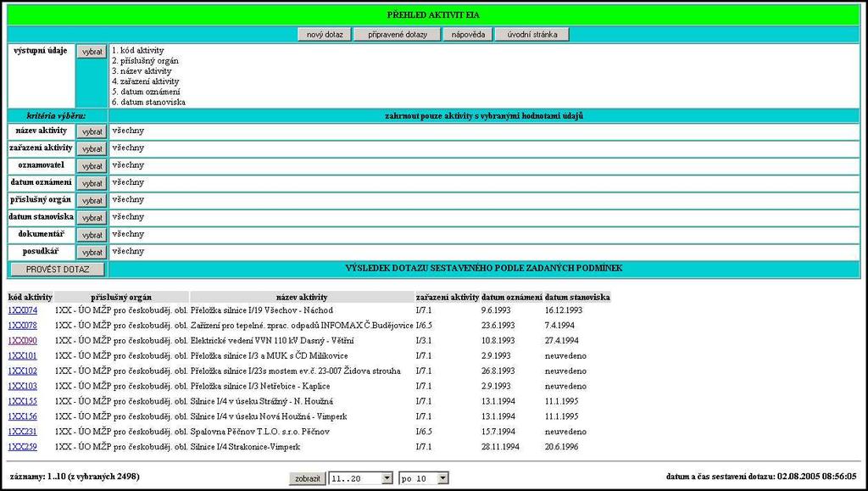Click 'vybrat' for dokumentář criterion
This screenshot has height=491, width=868.
coord(92,235)
